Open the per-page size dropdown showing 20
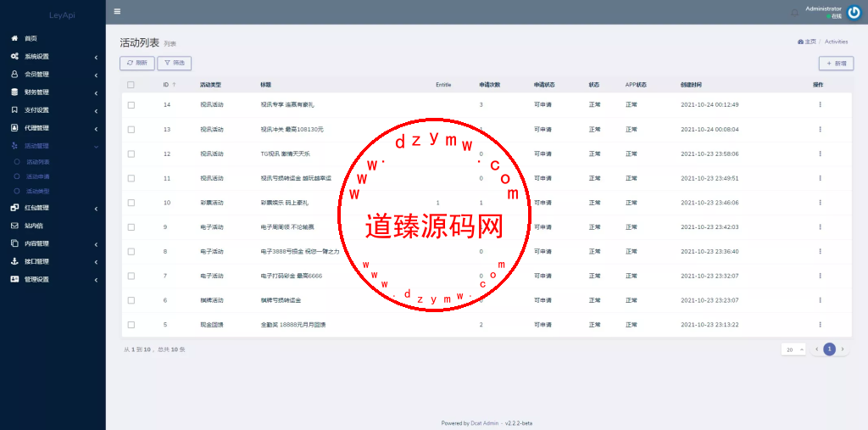 [795, 349]
